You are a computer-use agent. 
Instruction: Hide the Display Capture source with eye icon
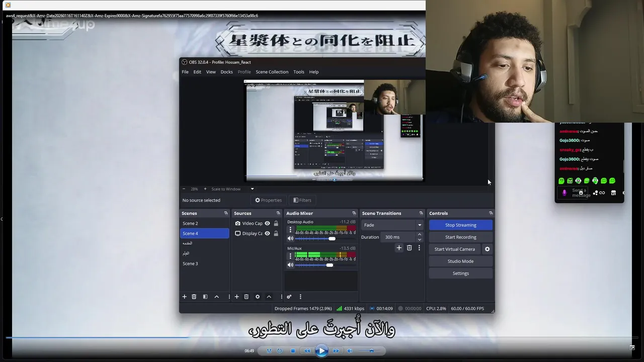[267, 233]
